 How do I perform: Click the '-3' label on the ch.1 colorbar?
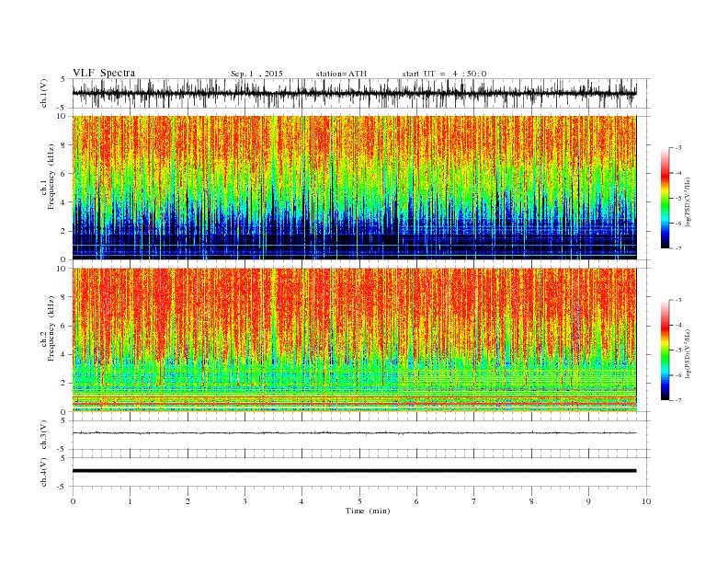[677, 148]
